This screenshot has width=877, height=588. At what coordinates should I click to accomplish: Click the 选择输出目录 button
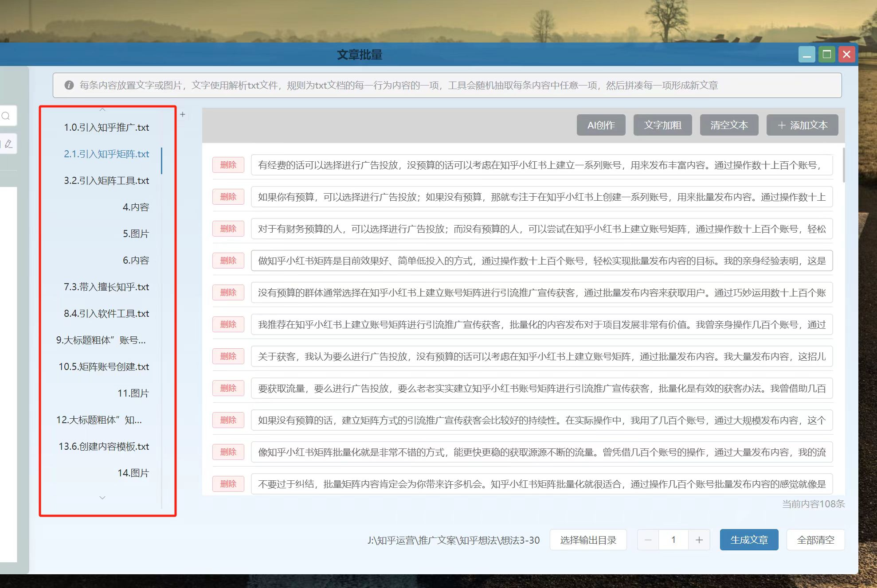pyautogui.click(x=588, y=540)
